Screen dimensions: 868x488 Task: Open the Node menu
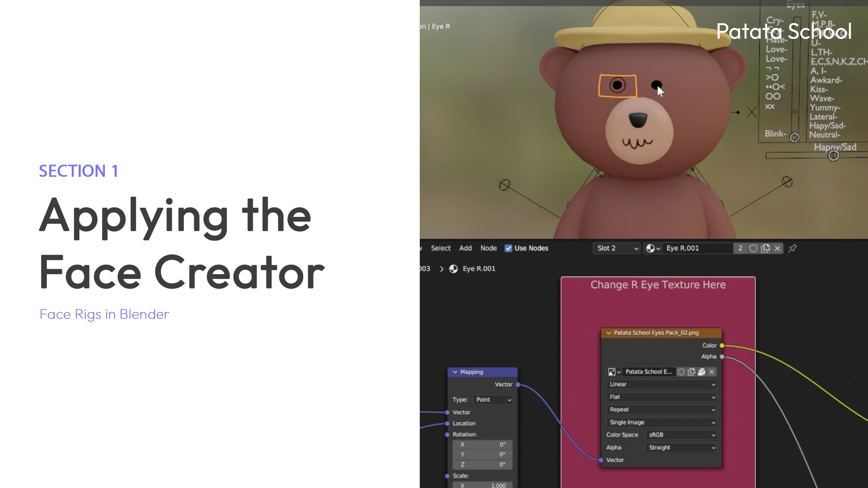489,248
